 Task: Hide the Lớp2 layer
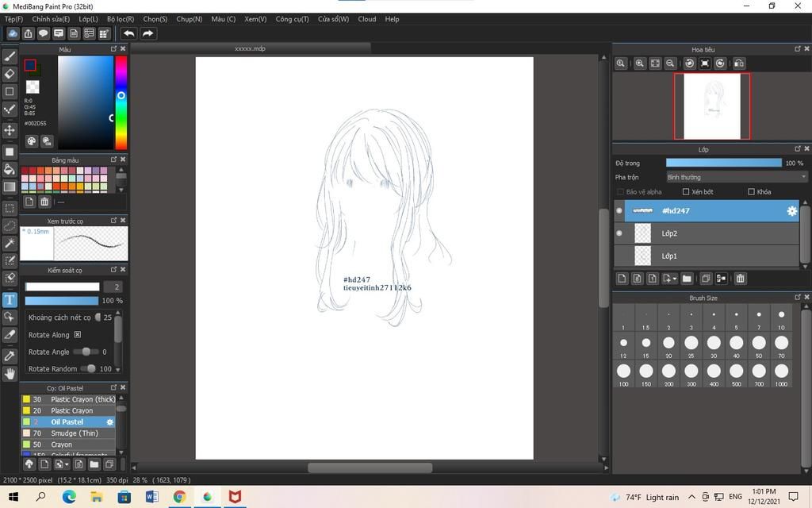point(619,233)
